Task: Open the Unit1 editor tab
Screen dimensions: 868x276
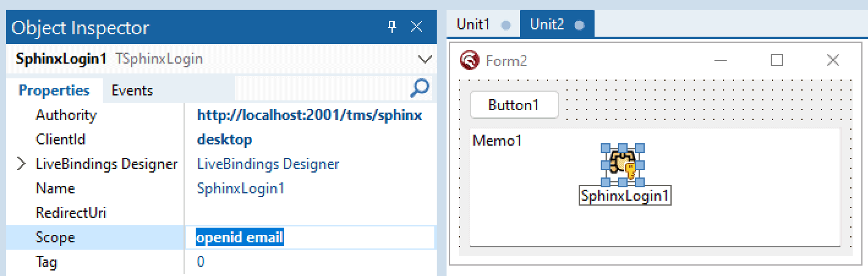Action: click(x=483, y=24)
